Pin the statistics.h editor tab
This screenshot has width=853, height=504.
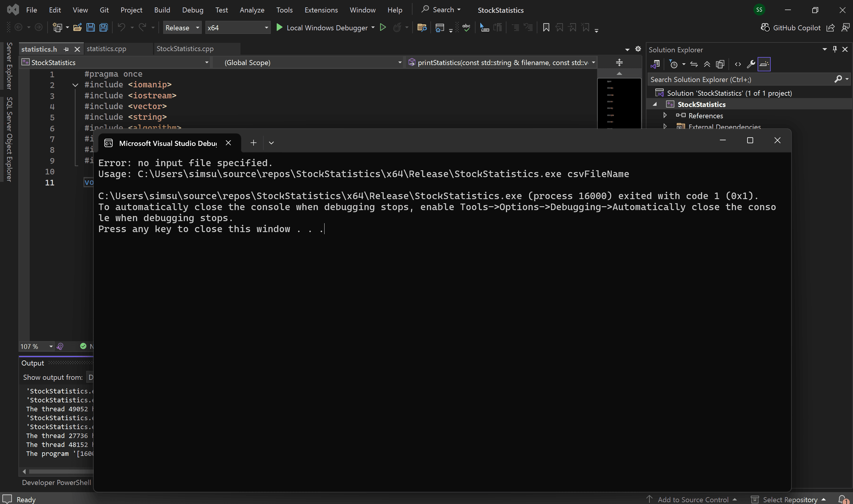tap(66, 49)
